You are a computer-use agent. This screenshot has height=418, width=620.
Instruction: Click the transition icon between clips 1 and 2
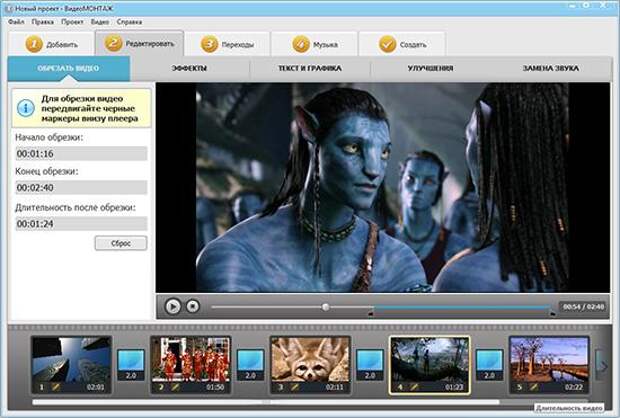(131, 365)
